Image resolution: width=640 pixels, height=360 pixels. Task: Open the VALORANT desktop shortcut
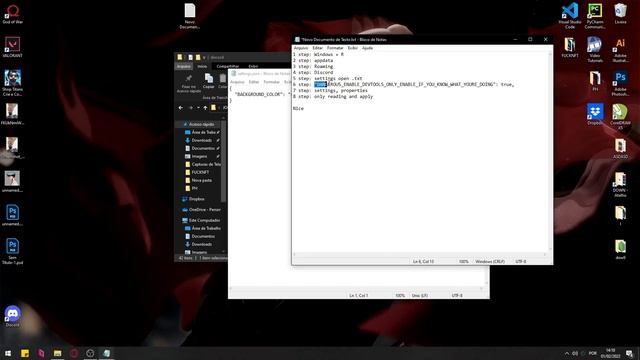coord(12,47)
